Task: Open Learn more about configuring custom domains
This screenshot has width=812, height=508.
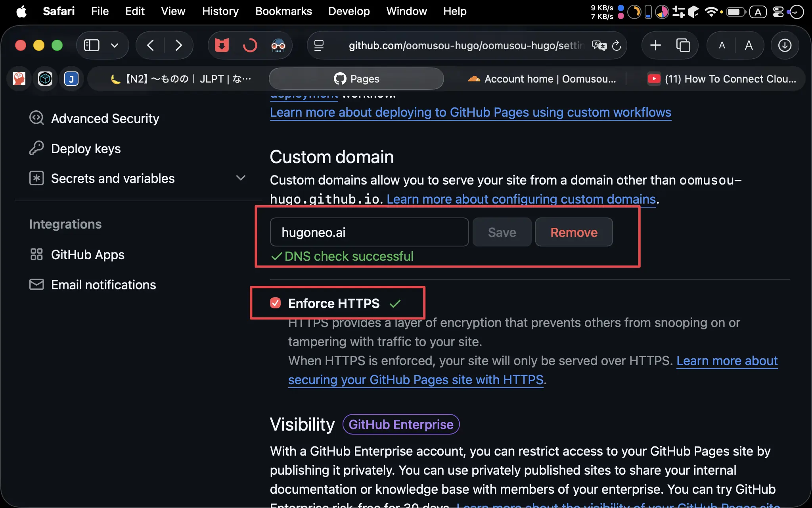Action: [x=521, y=199]
